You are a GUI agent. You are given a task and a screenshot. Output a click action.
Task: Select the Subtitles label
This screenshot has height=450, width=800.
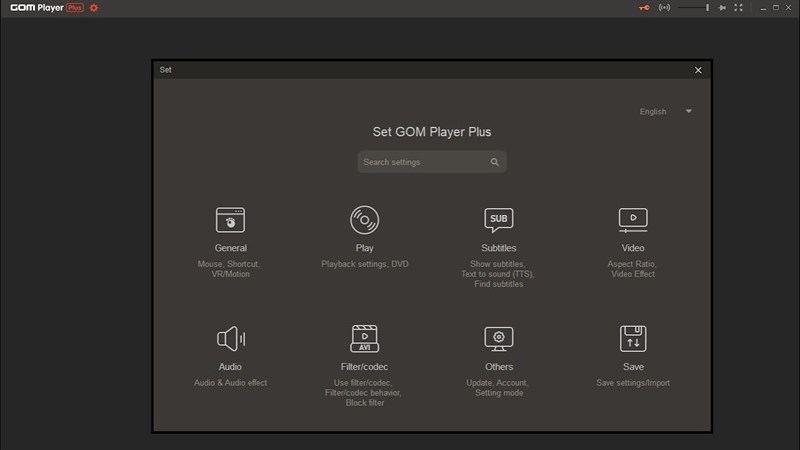tap(498, 248)
